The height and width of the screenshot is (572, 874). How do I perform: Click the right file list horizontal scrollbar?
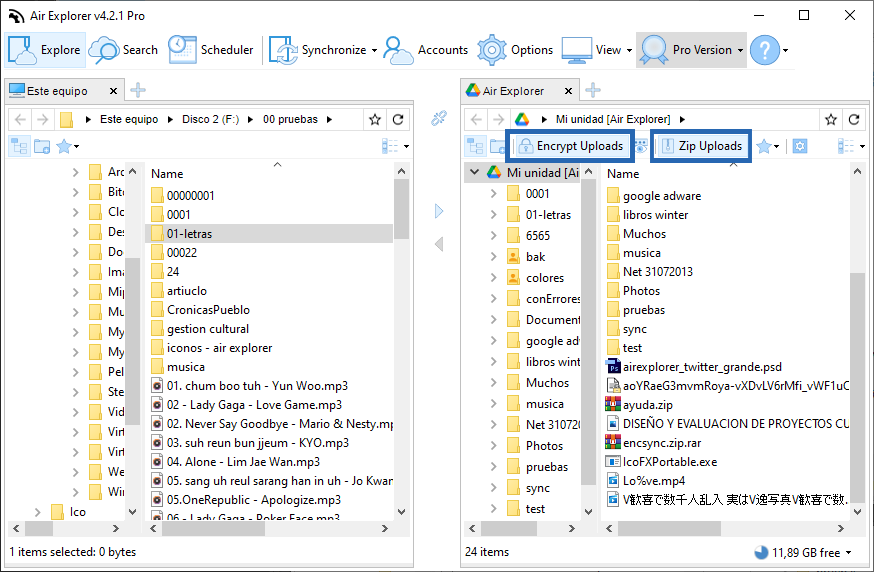coord(669,528)
